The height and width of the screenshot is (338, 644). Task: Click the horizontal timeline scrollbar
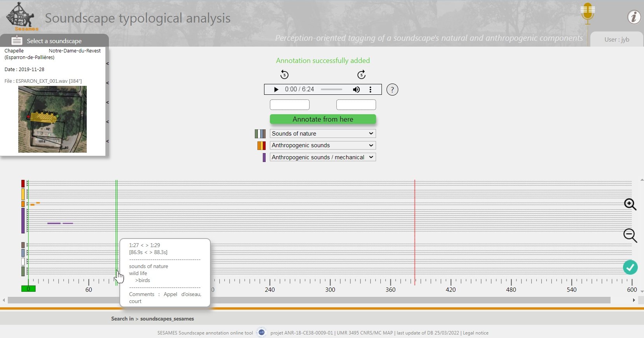pyautogui.click(x=309, y=300)
